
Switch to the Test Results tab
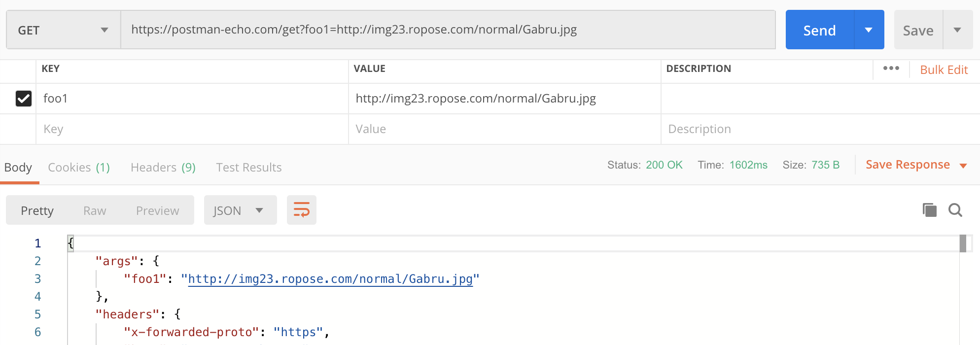[x=249, y=168]
